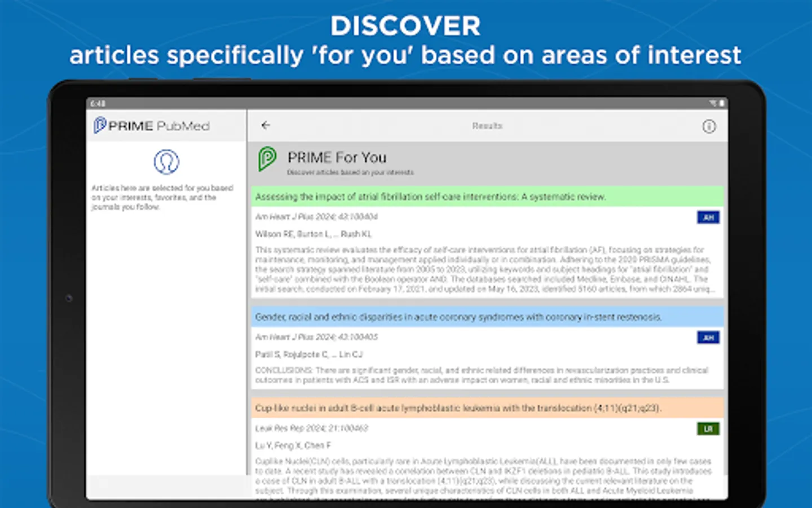Open abstract starting 'This systematic review evaluates'

coord(486,269)
